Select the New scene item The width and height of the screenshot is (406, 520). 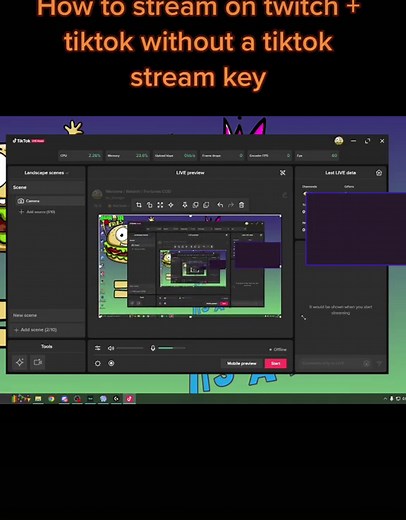(x=46, y=315)
